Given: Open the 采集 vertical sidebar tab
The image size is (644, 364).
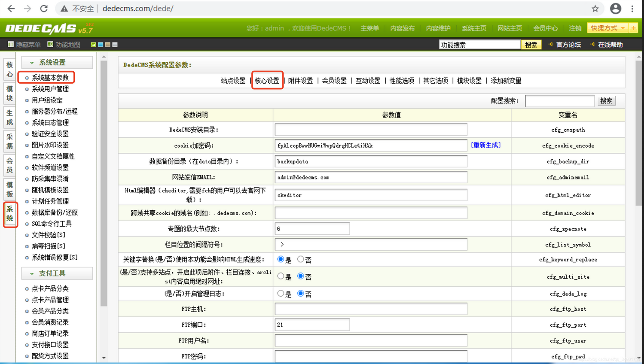Looking at the screenshot, I should pos(9,142).
